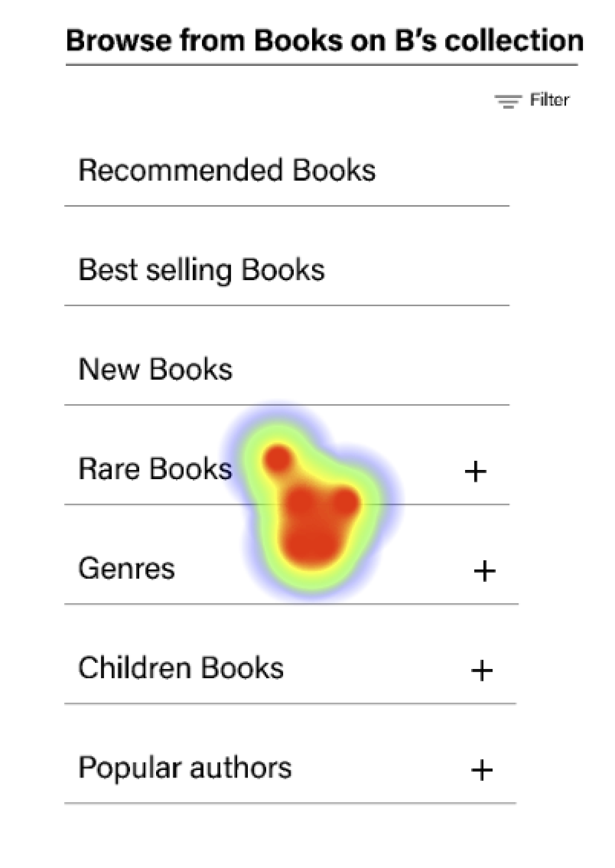This screenshot has width=615, height=868.
Task: Click the underline beneath the page heading
Action: (321, 65)
